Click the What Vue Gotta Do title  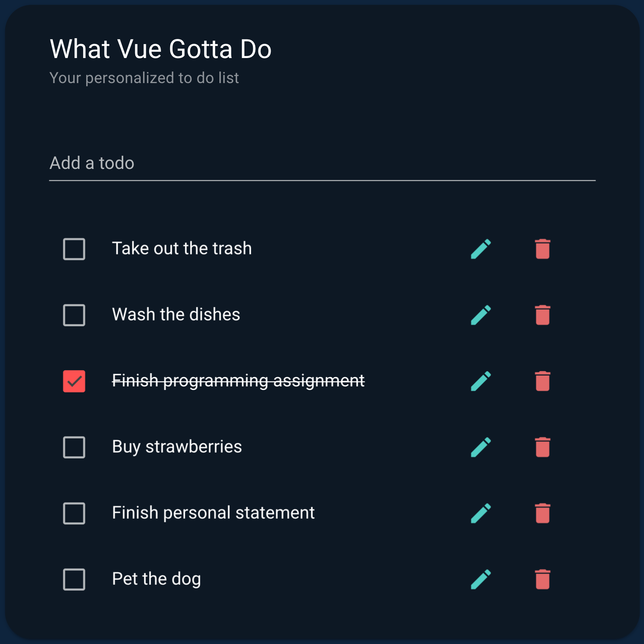tap(160, 48)
